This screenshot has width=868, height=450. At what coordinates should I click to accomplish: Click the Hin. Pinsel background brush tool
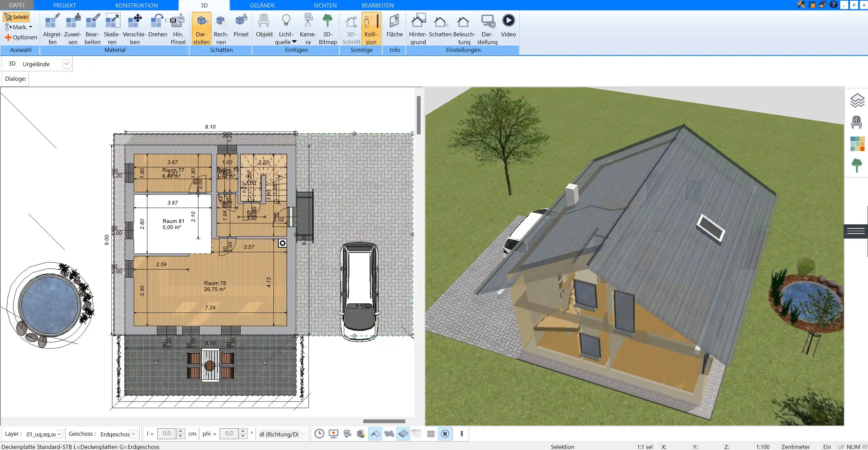(x=178, y=29)
